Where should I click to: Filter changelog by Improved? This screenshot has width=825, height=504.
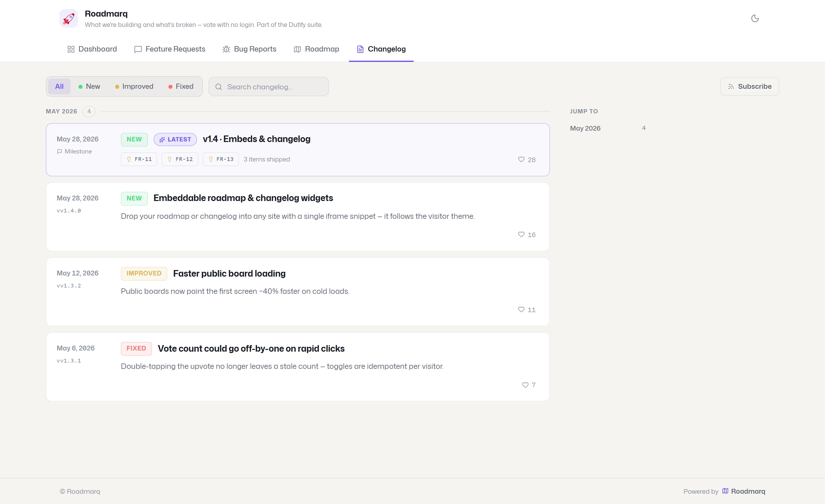(134, 86)
